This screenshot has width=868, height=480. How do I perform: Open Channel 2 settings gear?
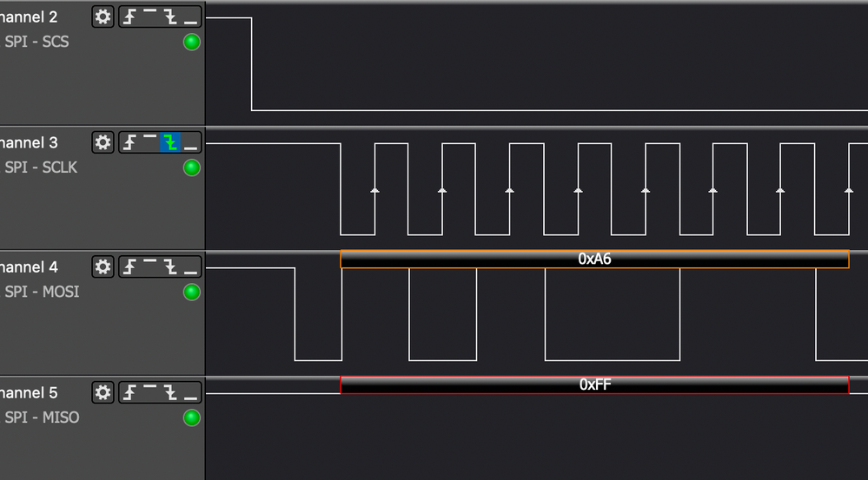[x=103, y=16]
